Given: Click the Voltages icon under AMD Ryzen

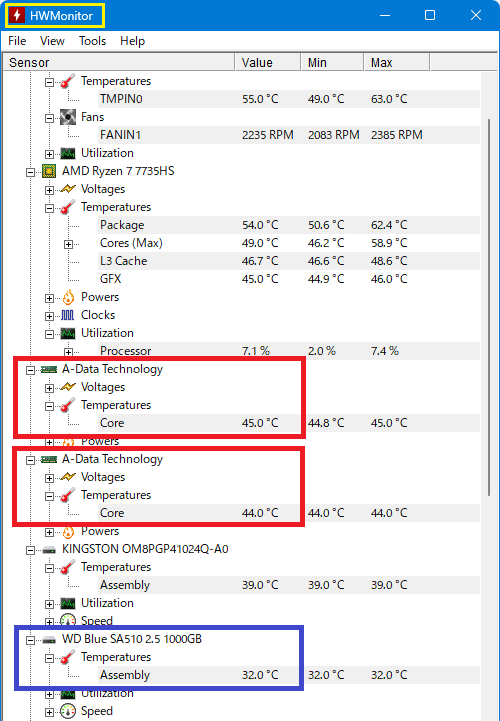Looking at the screenshot, I should [68, 189].
